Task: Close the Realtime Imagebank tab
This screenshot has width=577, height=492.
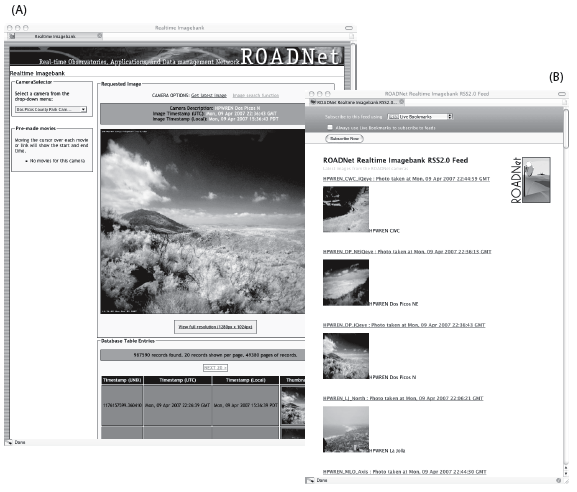Action: pos(100,36)
